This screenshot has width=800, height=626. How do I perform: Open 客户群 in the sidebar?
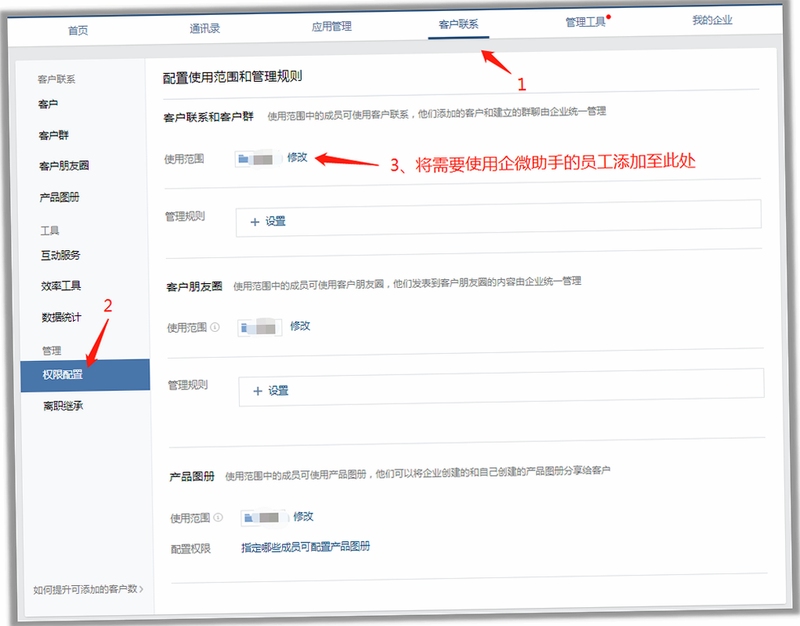(x=54, y=135)
